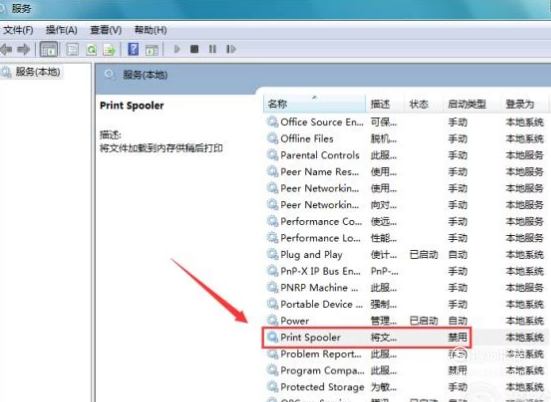Click 自动 startup type of Plug and Play
This screenshot has width=551, height=402.
[x=458, y=254]
